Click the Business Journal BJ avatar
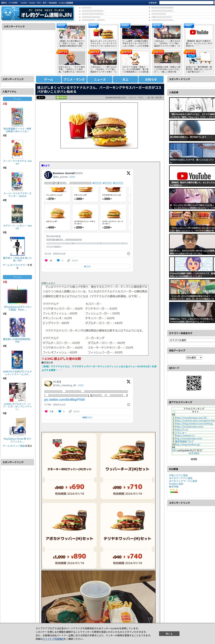 [x=48, y=175]
